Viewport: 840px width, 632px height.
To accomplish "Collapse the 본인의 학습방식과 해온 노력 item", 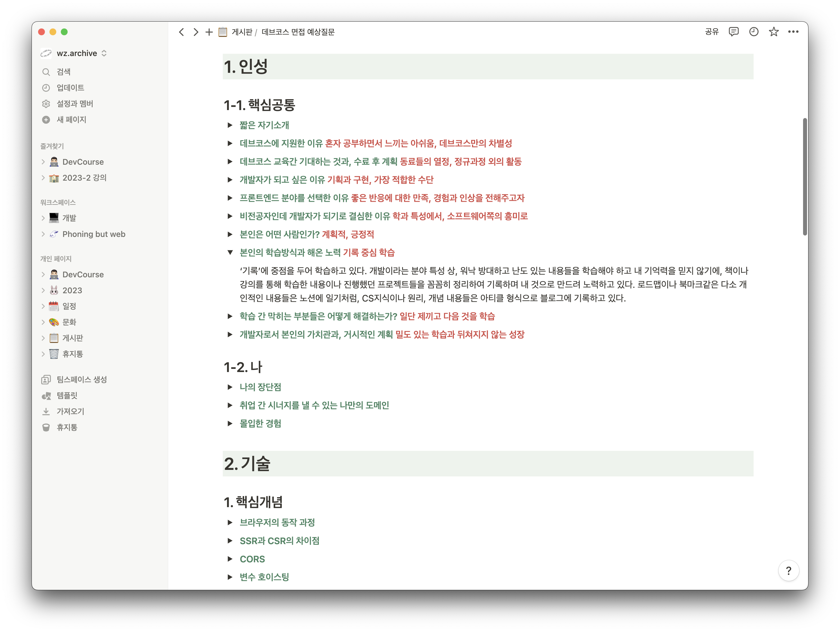I will point(231,252).
